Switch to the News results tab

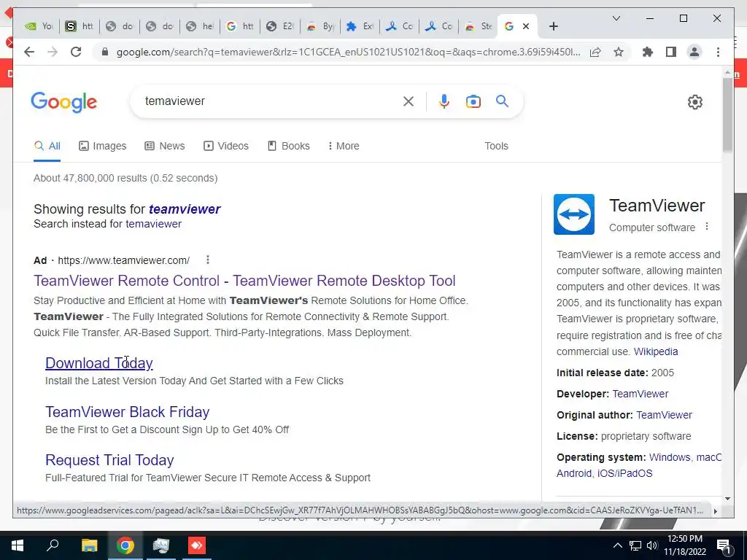pyautogui.click(x=164, y=146)
